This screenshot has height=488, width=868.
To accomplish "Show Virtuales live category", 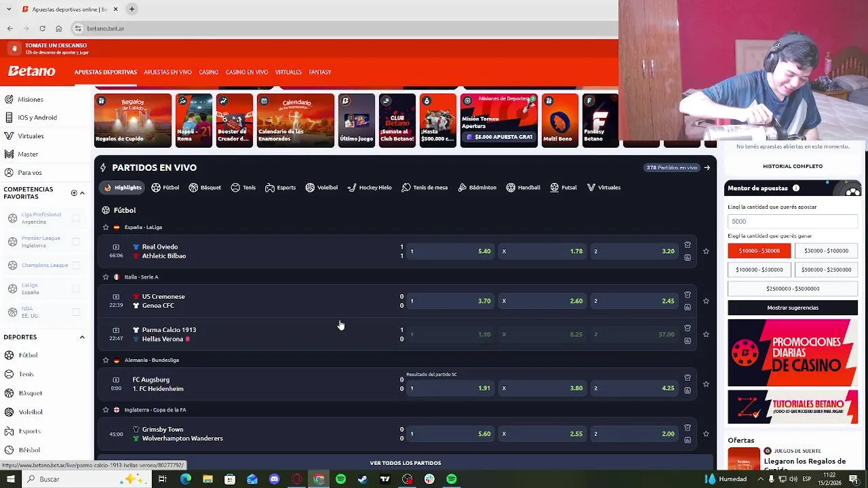I will 604,188.
